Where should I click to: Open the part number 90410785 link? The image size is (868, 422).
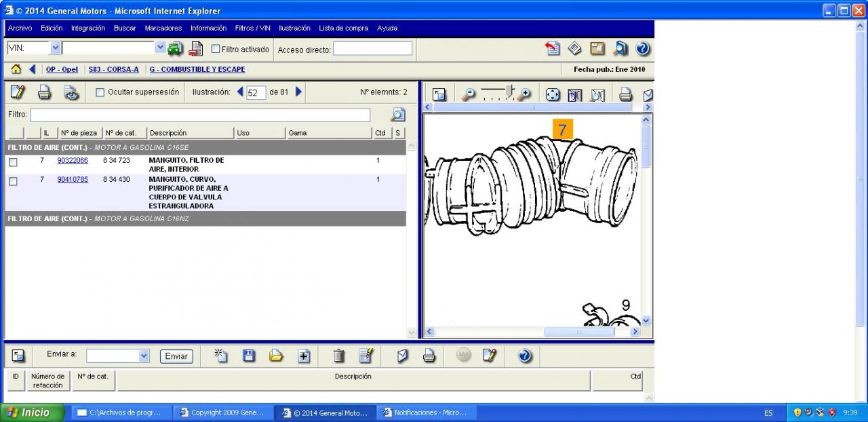[x=73, y=180]
